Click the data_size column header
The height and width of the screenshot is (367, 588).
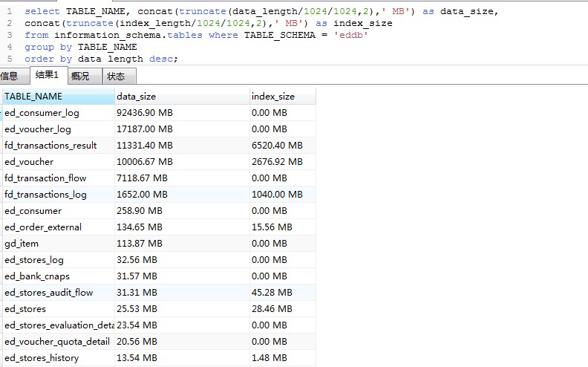137,97
